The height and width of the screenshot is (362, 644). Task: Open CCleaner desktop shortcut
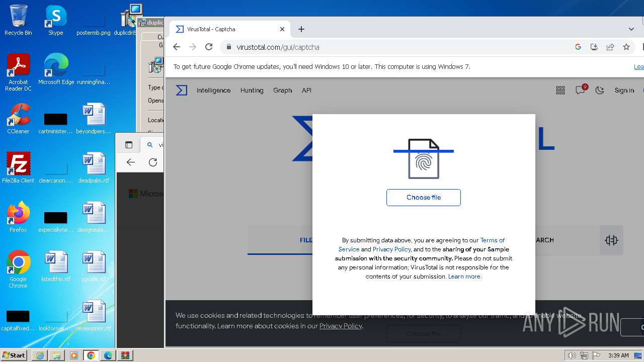point(18,119)
